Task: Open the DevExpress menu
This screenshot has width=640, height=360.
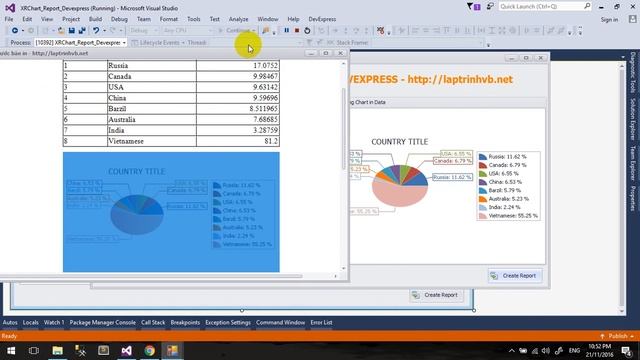Action: pos(322,19)
